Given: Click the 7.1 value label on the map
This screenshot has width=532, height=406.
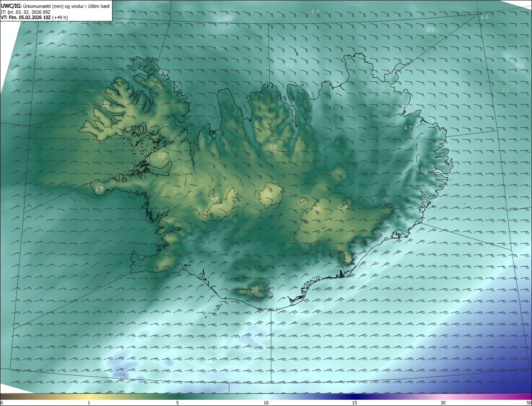Looking at the screenshot, I should pyautogui.click(x=505, y=90).
